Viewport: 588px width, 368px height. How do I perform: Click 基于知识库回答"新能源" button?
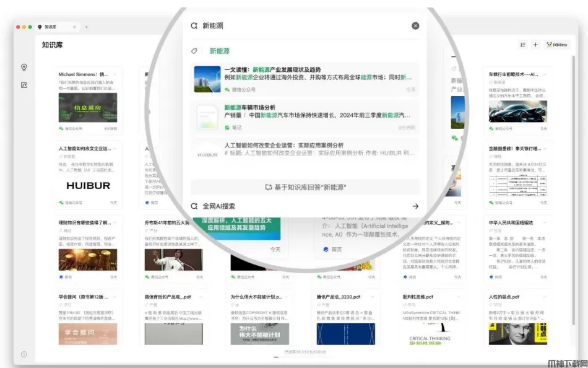coord(305,187)
